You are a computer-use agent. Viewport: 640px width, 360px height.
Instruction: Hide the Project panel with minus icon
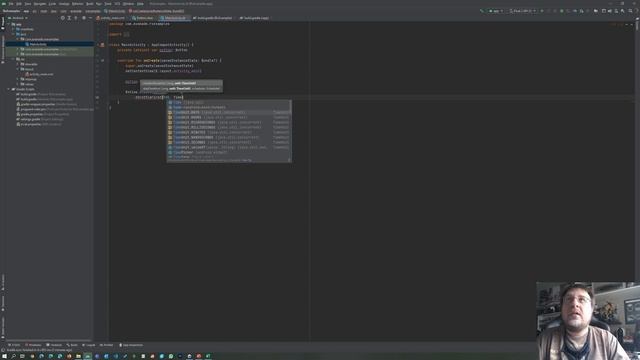(x=90, y=18)
